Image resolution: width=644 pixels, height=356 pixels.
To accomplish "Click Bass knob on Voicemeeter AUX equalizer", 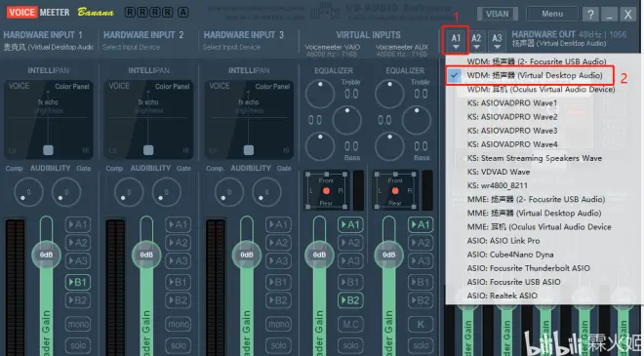I will click(389, 146).
